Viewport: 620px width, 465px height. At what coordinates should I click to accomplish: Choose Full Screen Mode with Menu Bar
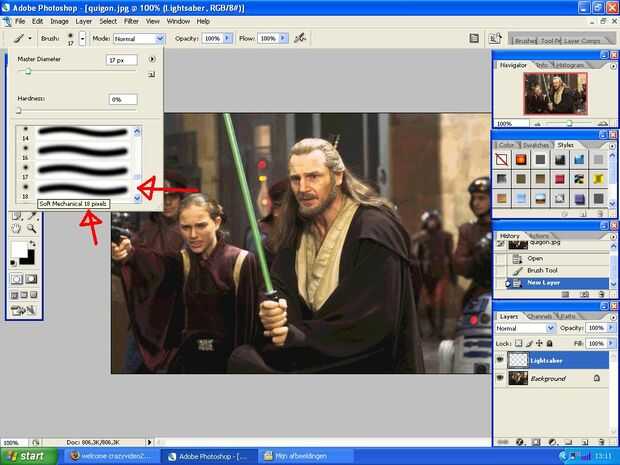24,295
